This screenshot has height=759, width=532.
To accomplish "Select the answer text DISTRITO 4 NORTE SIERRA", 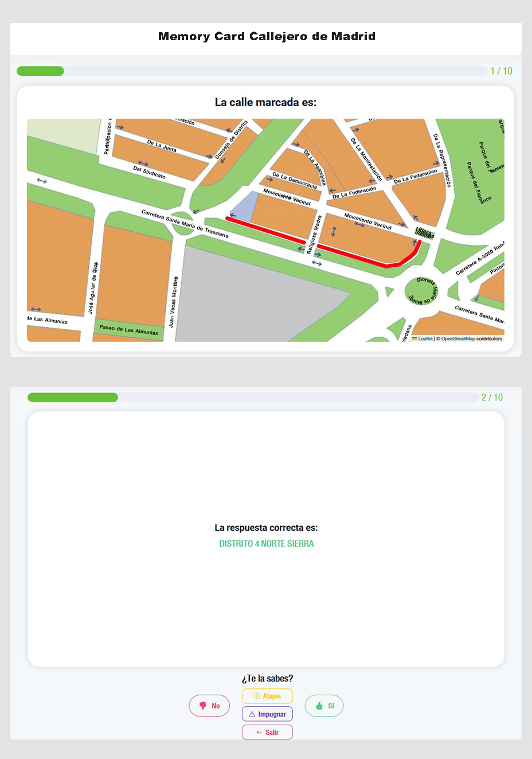I will pyautogui.click(x=267, y=544).
